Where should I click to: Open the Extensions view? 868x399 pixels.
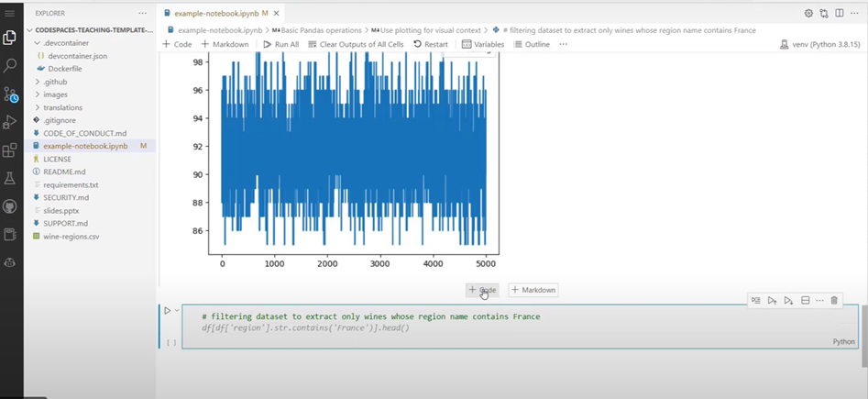coord(9,150)
